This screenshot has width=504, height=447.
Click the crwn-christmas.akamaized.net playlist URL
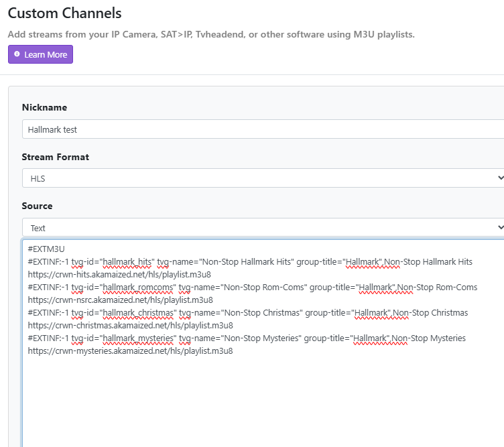tap(130, 325)
